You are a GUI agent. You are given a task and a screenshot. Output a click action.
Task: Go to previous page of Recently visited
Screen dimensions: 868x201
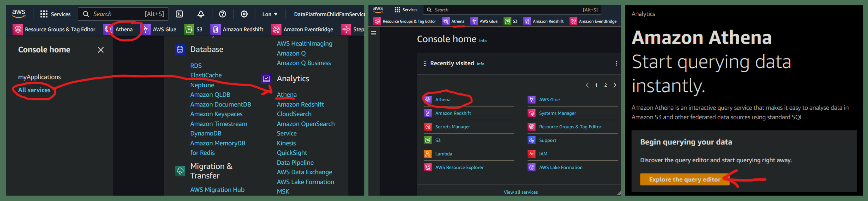[x=587, y=85]
